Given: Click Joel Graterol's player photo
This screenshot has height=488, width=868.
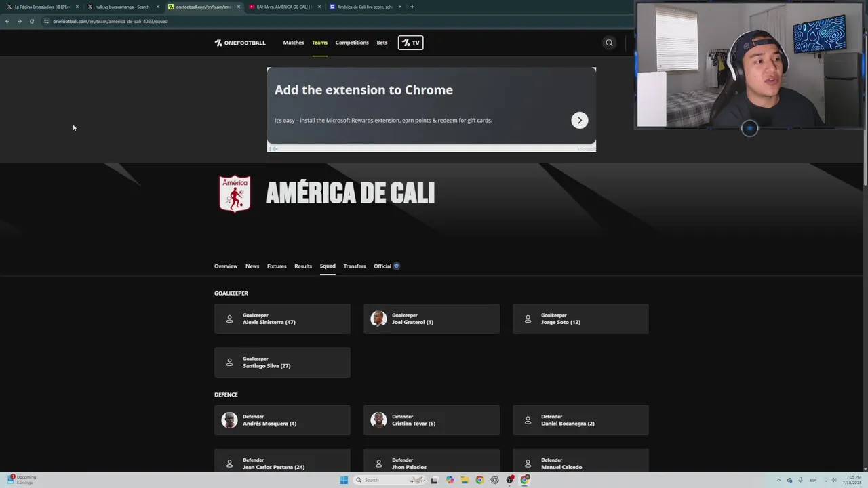Looking at the screenshot, I should click(378, 319).
